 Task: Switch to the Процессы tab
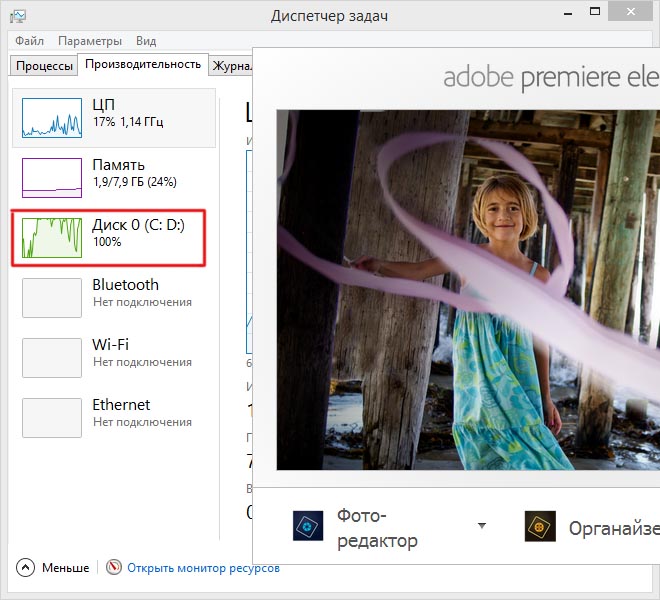point(43,66)
